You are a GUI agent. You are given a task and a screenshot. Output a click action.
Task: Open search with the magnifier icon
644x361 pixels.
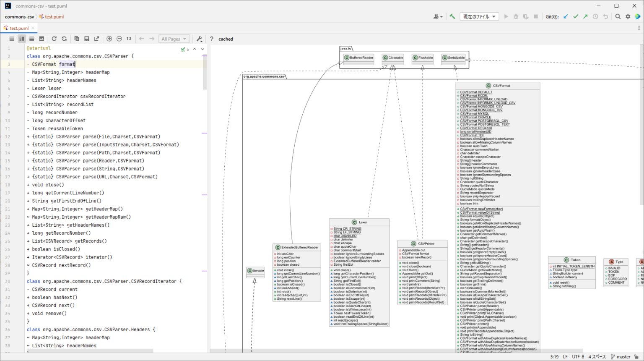click(x=618, y=16)
